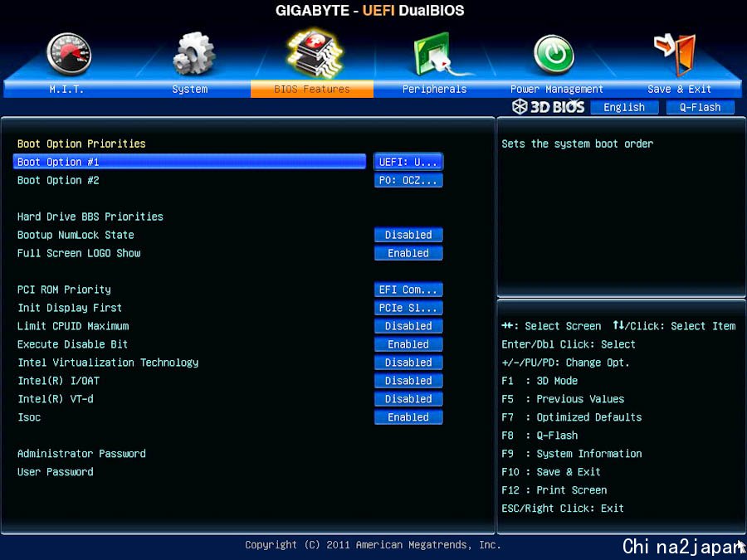747x560 pixels.
Task: Click the English language button
Action: pyautogui.click(x=624, y=107)
